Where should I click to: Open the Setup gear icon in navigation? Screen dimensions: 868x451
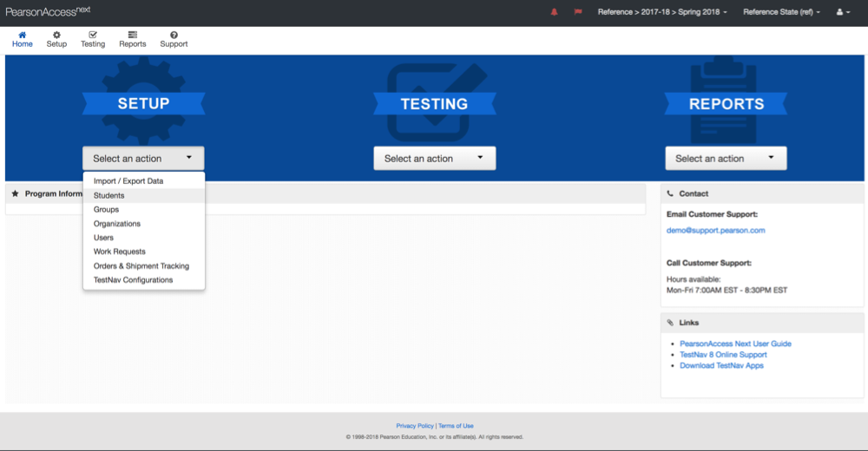(x=56, y=35)
